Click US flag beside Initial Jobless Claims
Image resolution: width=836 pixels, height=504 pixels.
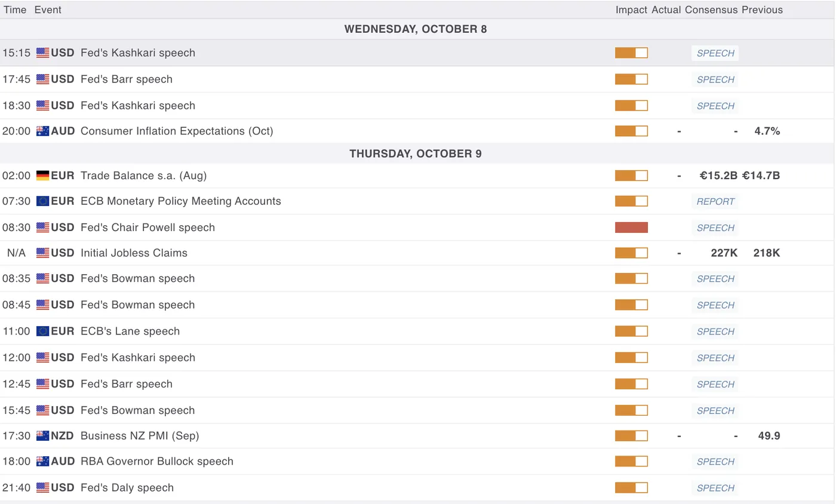click(42, 253)
